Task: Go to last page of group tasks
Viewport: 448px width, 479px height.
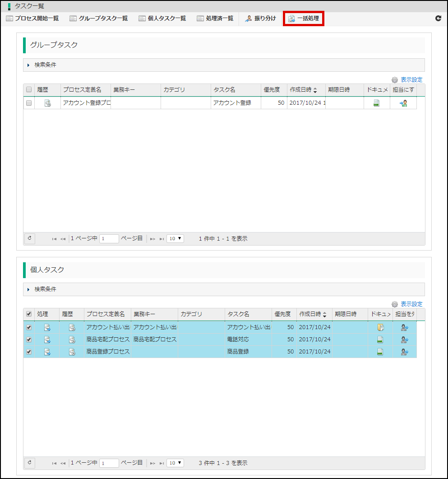Action: point(162,239)
